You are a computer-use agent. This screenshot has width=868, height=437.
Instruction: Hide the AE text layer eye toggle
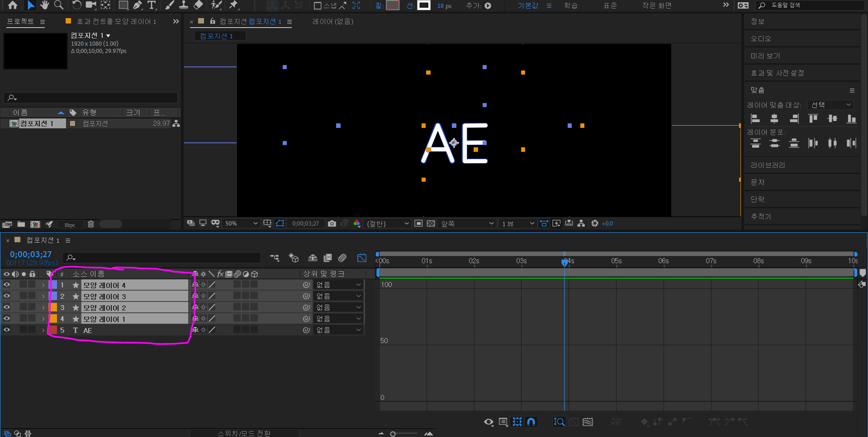[7, 330]
